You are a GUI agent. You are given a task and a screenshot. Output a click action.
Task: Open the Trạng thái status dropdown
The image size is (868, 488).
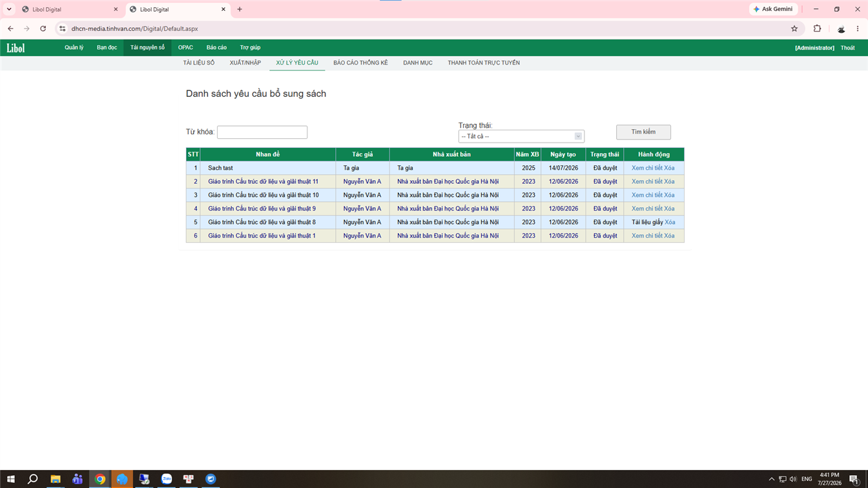(521, 136)
